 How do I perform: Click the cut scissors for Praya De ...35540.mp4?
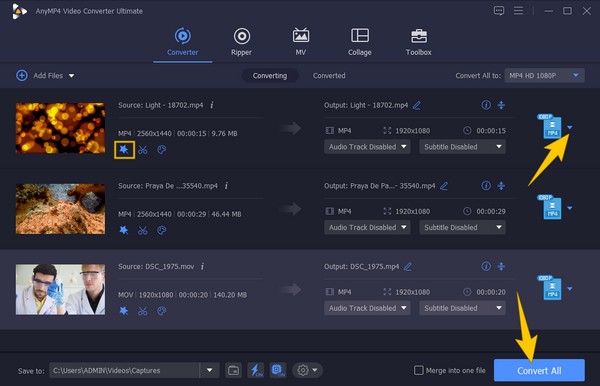(143, 231)
